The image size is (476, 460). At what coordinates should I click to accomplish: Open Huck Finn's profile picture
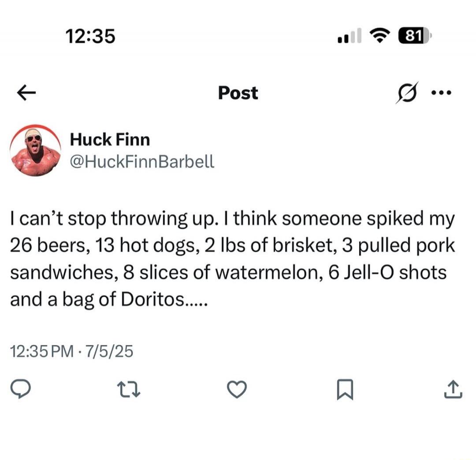coord(35,150)
